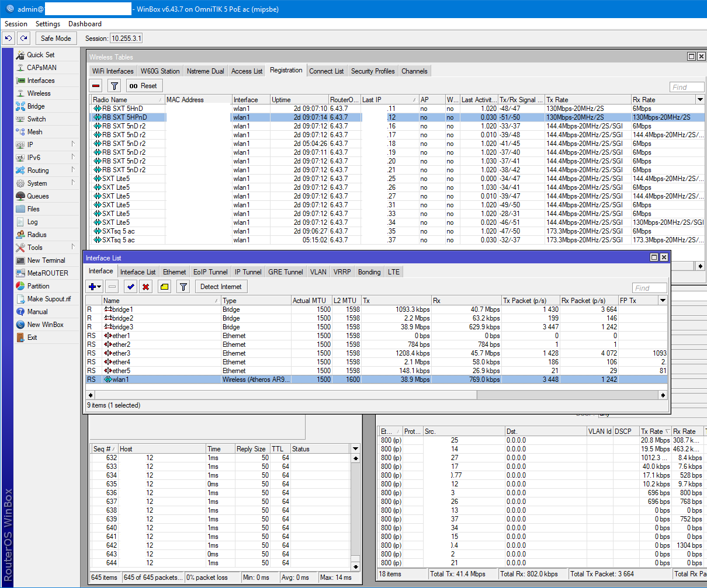
Task: Open column dropdown in Wireless Tables header
Action: pyautogui.click(x=701, y=99)
